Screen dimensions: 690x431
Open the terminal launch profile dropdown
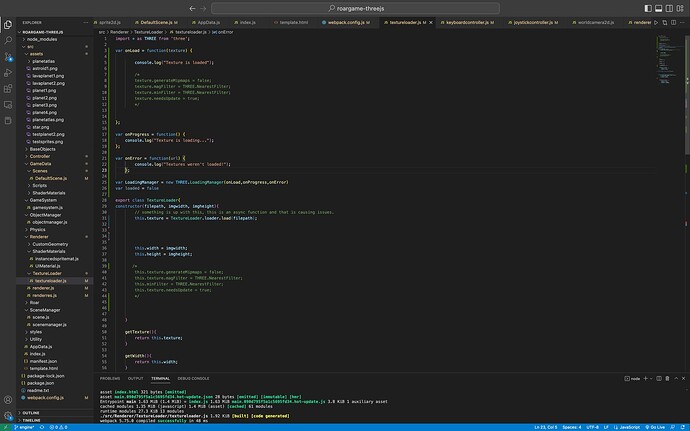click(651, 379)
